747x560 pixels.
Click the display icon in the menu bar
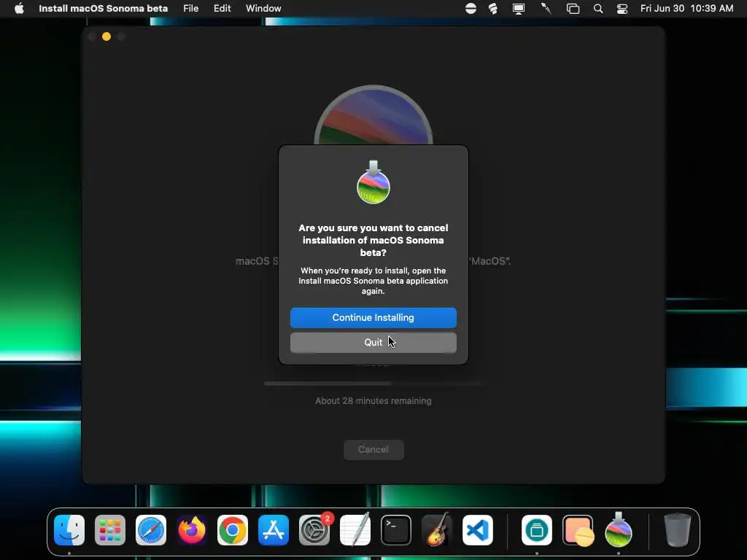(x=519, y=9)
